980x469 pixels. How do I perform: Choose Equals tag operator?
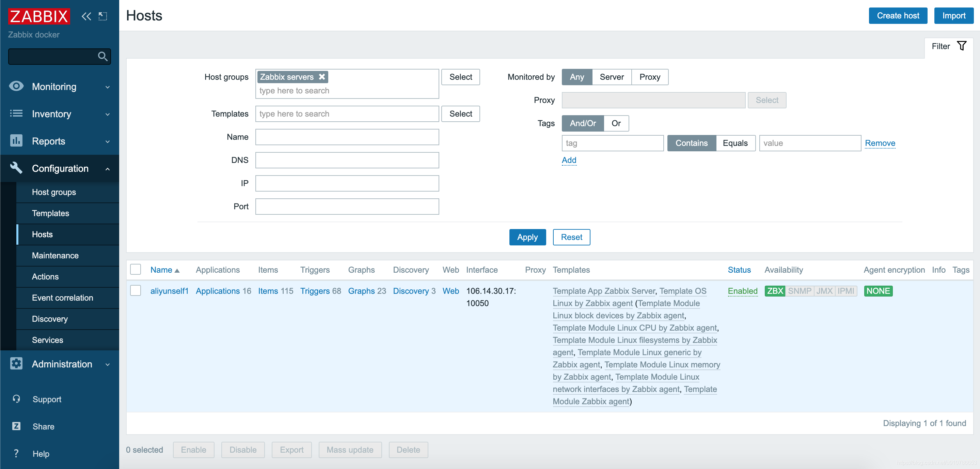pyautogui.click(x=735, y=143)
